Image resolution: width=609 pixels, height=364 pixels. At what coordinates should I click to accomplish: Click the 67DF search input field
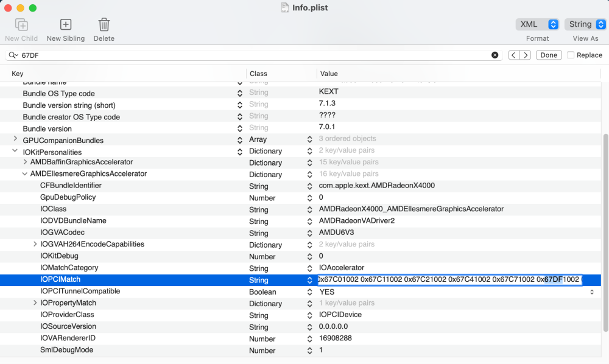click(x=255, y=55)
